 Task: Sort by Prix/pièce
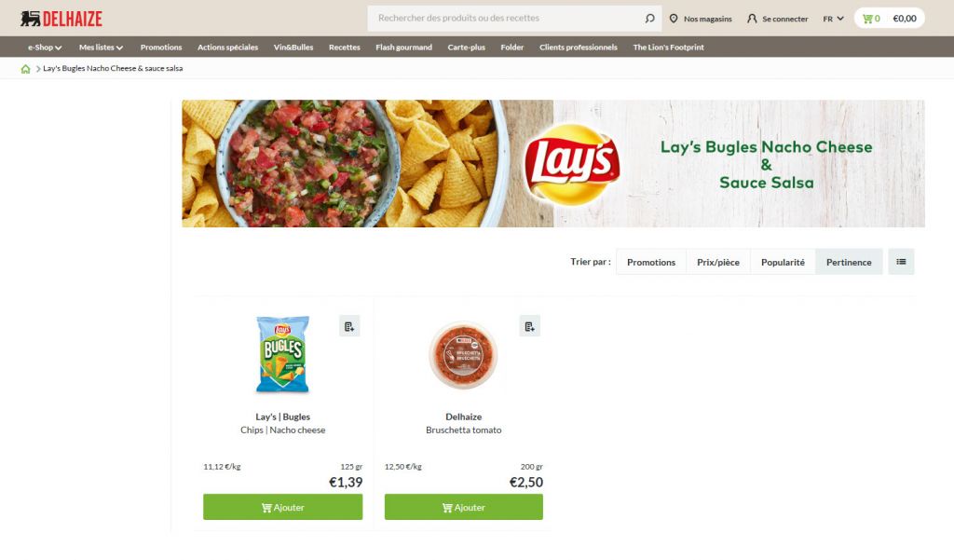tap(718, 262)
